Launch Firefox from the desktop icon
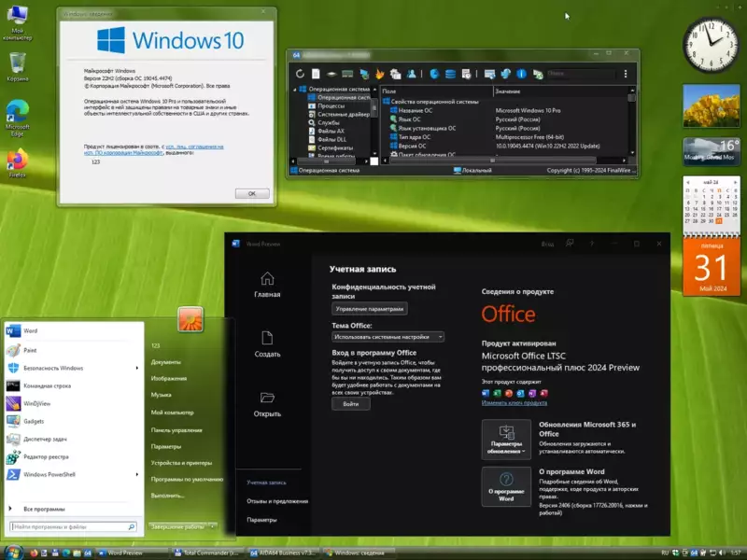The height and width of the screenshot is (560, 747). pos(18,163)
